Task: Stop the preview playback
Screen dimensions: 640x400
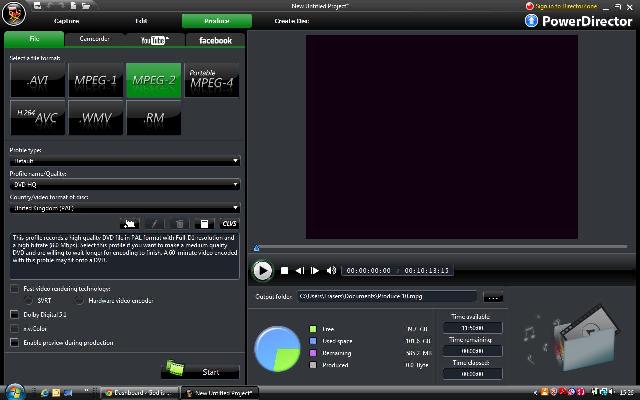Action: tap(284, 271)
